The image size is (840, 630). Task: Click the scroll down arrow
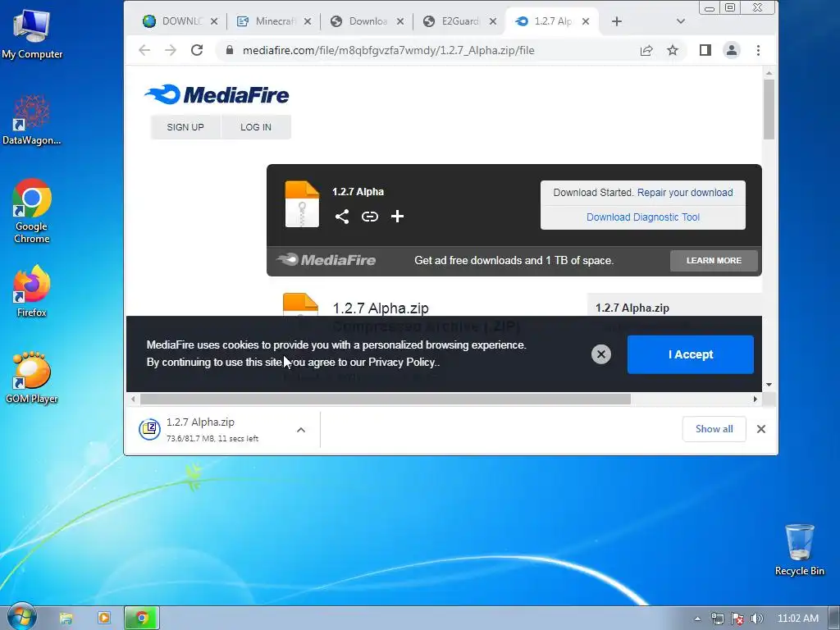(769, 385)
